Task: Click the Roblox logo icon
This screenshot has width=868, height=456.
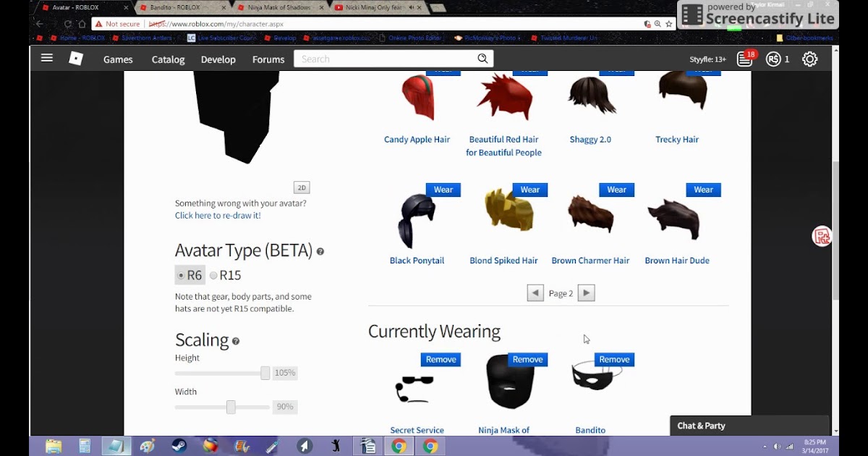Action: [x=76, y=59]
